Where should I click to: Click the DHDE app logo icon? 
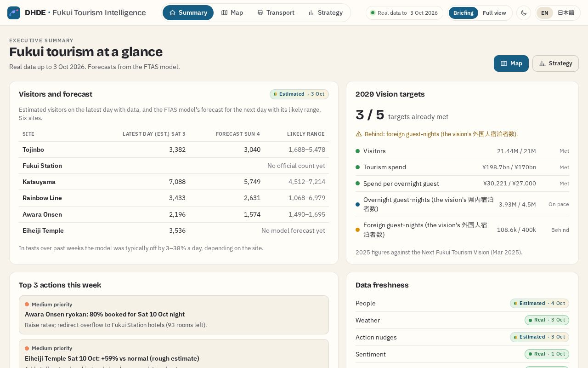[14, 13]
